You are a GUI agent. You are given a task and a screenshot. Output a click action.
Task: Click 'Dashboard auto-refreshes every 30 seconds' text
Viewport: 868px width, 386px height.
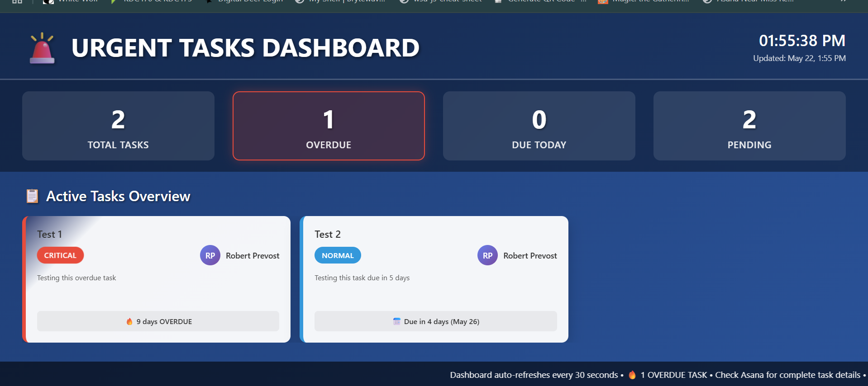pyautogui.click(x=534, y=375)
